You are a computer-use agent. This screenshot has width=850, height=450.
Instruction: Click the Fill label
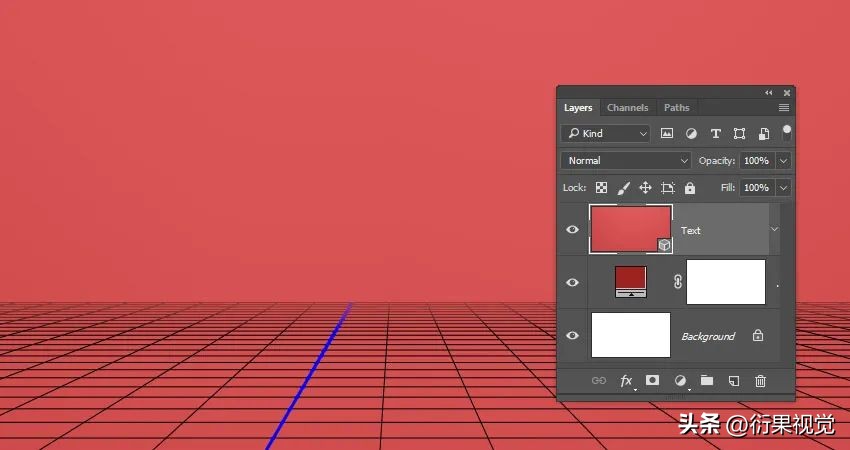pos(727,188)
